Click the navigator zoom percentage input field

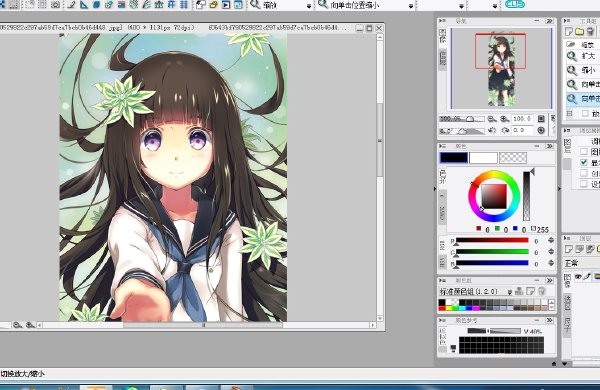click(x=523, y=119)
